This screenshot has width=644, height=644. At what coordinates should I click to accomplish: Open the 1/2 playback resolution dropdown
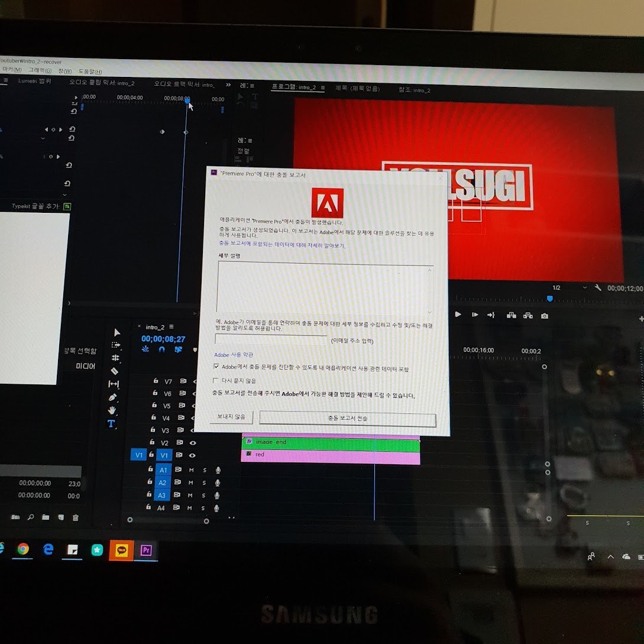click(x=569, y=287)
